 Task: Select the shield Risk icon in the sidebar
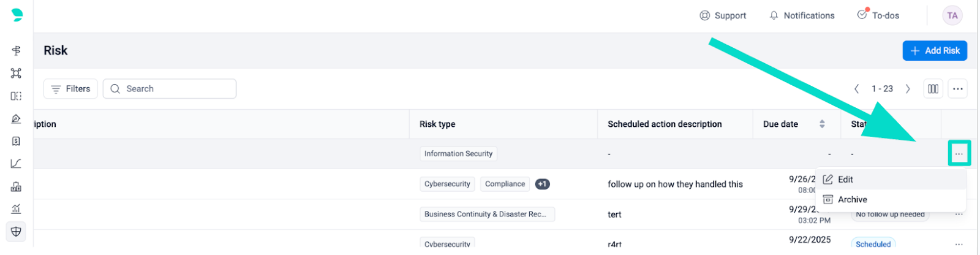tap(17, 232)
